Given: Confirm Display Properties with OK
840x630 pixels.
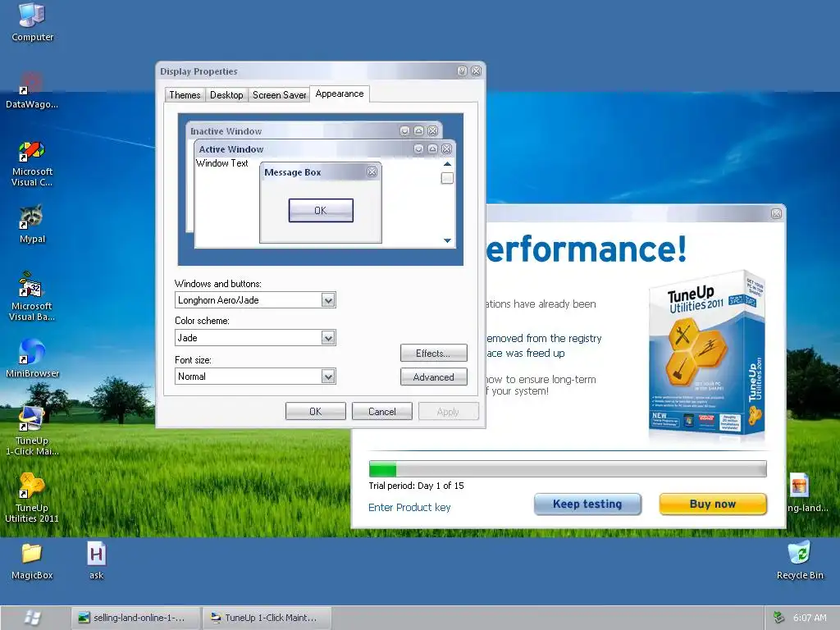Looking at the screenshot, I should [x=316, y=412].
